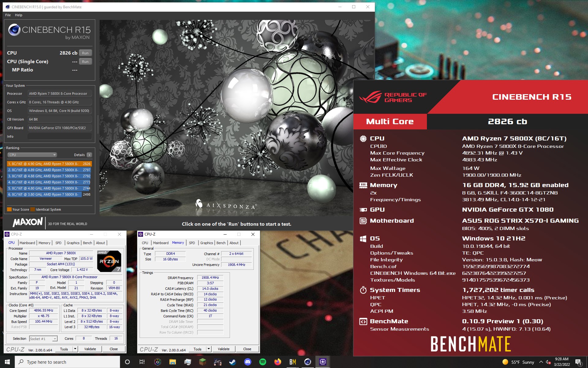
Task: Select ranking row scoring 2498
Action: (49, 194)
